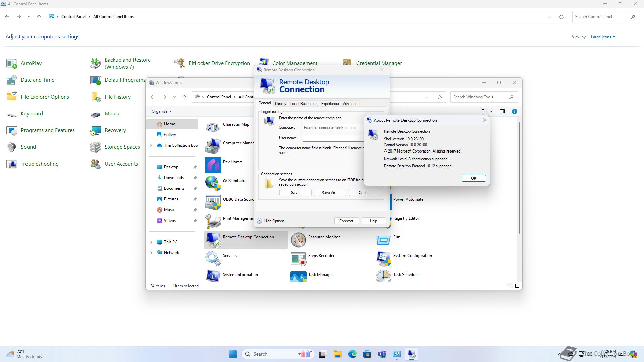This screenshot has height=362, width=644.
Task: Open System Configuration icon
Action: (383, 258)
